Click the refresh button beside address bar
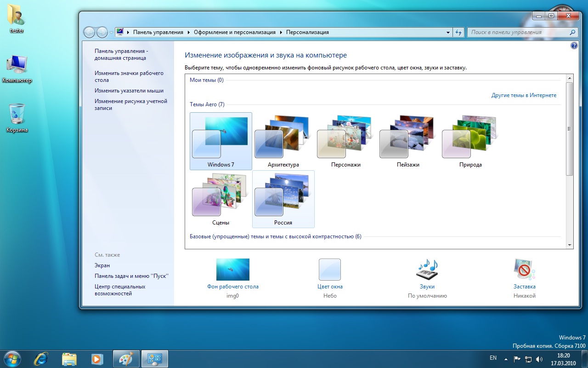The height and width of the screenshot is (368, 588). [458, 32]
